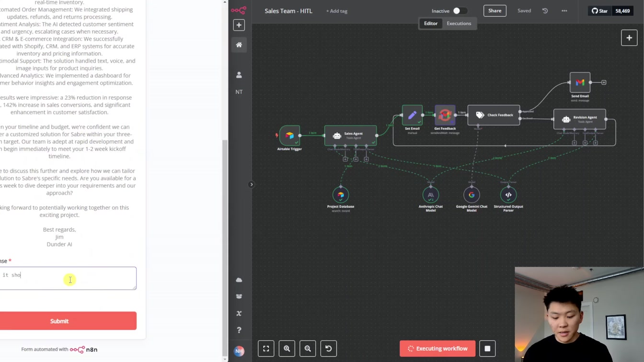
Task: Reset the canvas zoom level
Action: tap(329, 349)
